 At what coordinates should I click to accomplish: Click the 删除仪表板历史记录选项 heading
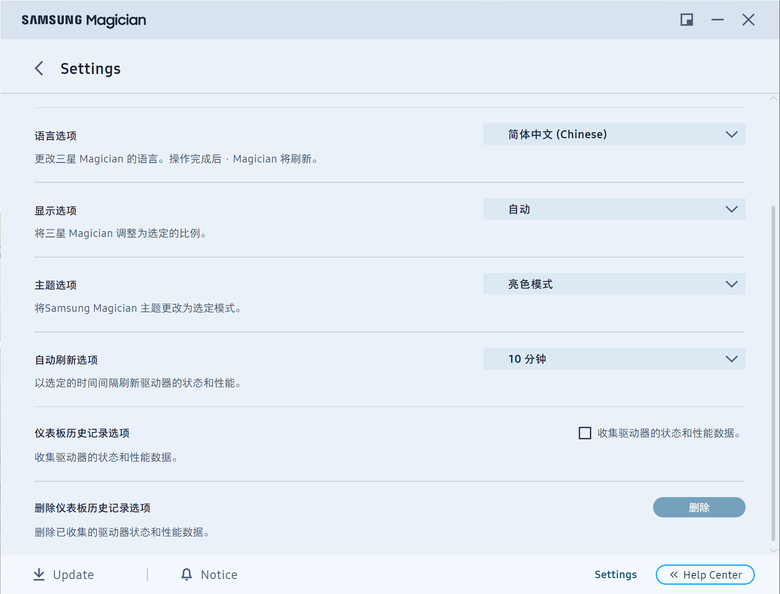(93, 508)
